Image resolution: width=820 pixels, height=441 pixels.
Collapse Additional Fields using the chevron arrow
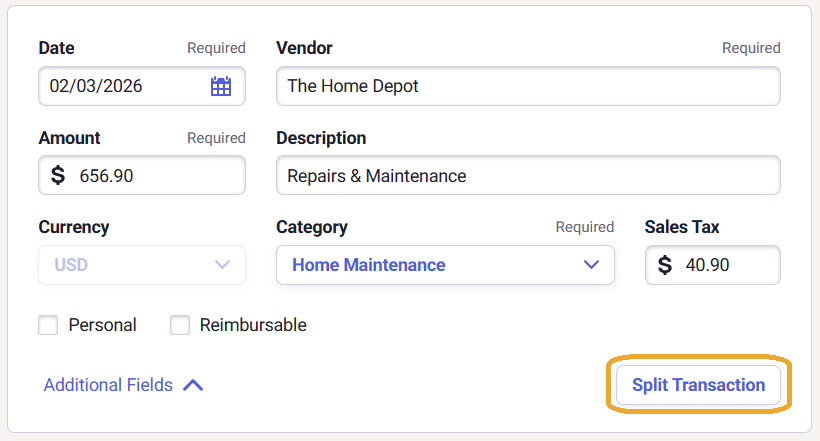pyautogui.click(x=193, y=385)
